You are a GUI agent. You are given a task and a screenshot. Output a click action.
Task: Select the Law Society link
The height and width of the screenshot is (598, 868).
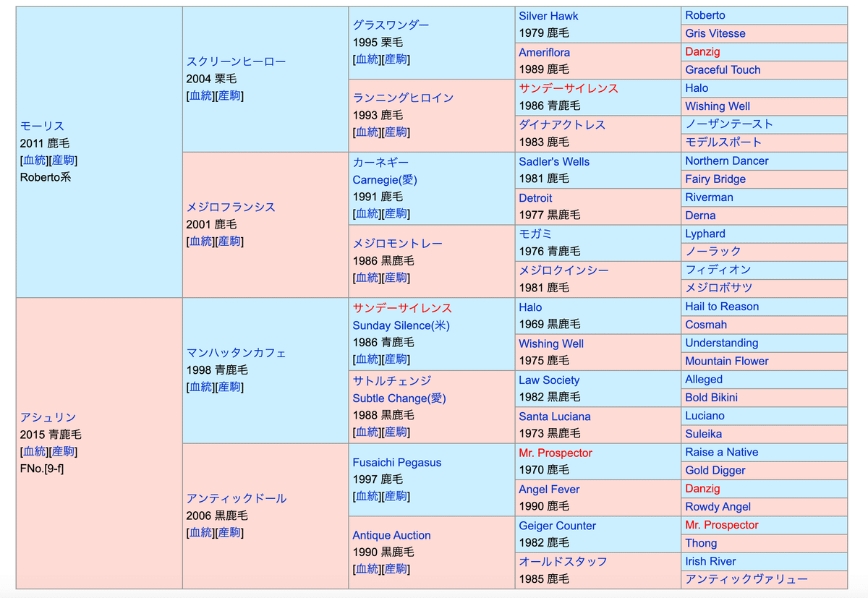pos(548,380)
